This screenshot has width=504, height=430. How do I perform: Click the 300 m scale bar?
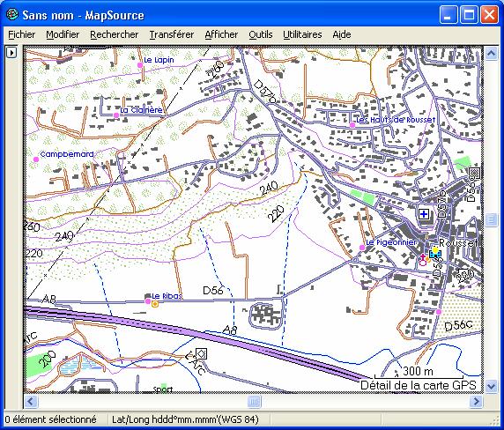[x=419, y=373]
